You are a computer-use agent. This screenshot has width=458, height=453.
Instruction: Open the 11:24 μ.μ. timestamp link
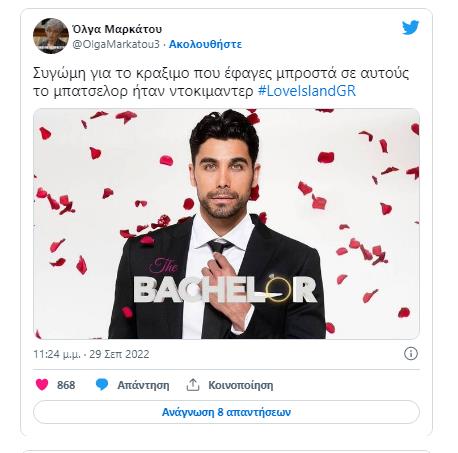(57, 354)
